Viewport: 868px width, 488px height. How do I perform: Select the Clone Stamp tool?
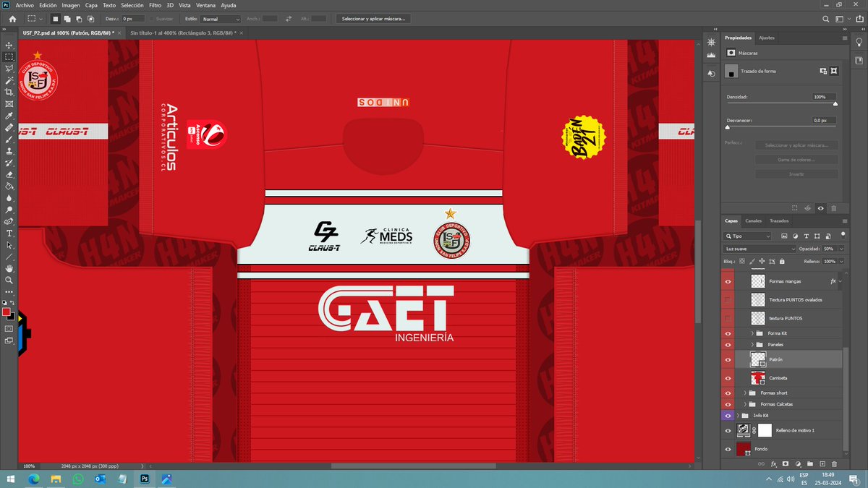(x=9, y=151)
